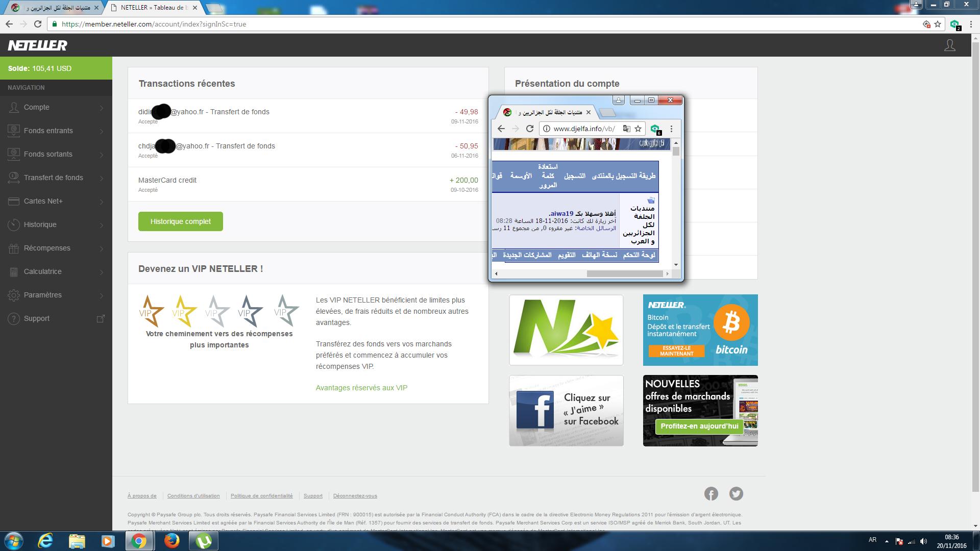980x551 pixels.
Task: Open the Compte navigation item
Action: [x=56, y=107]
